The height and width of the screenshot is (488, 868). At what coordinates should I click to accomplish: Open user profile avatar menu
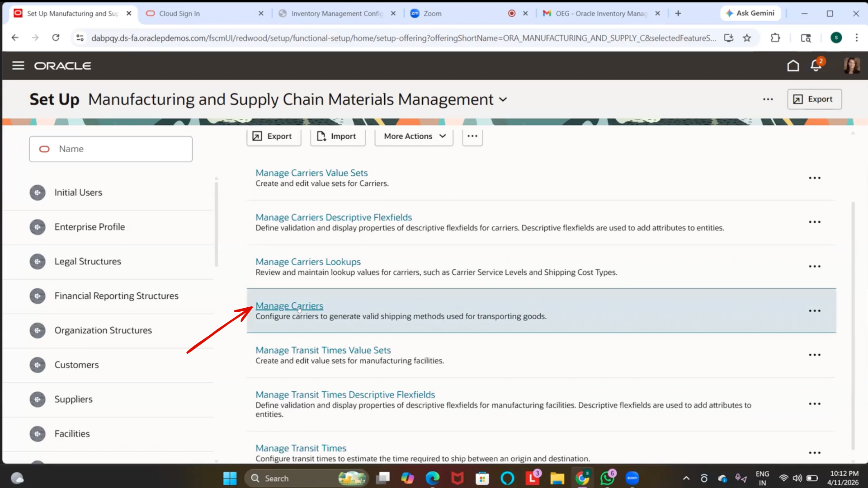point(852,66)
